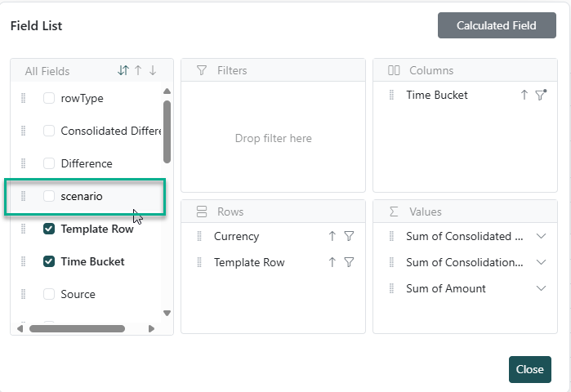Uncheck the Template Row field checkbox
This screenshot has width=571, height=392.
pyautogui.click(x=49, y=229)
